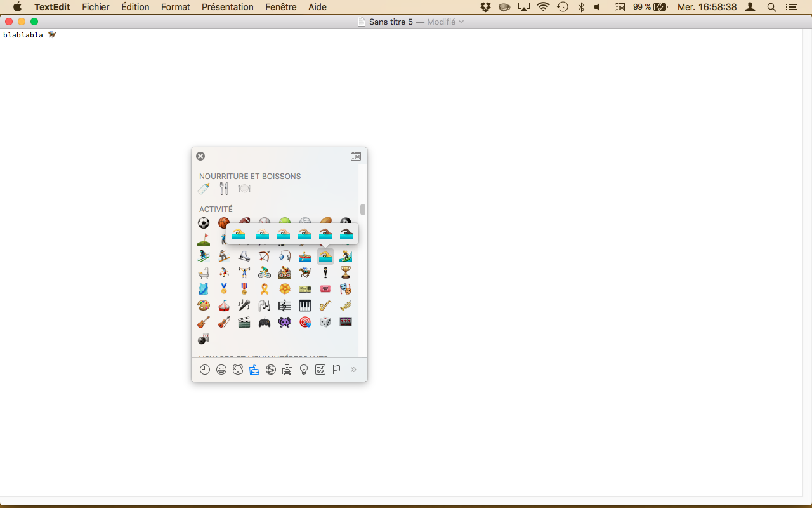Insert the snowboarder emoji
The image size is (812, 508).
[x=224, y=256]
